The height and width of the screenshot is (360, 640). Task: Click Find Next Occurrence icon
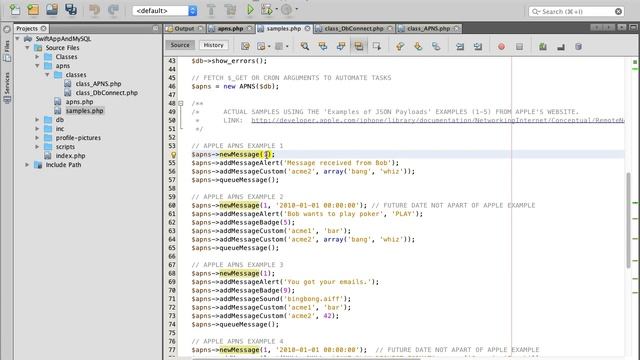click(340, 46)
